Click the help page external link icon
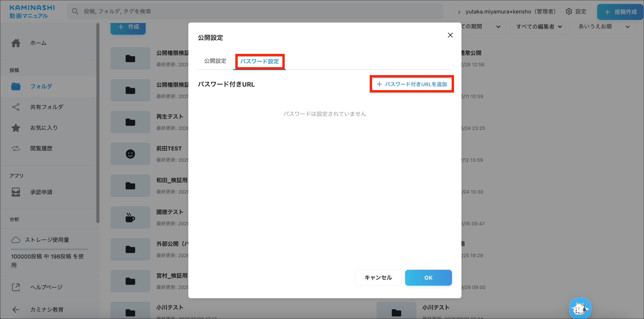The width and height of the screenshot is (644, 319). click(x=15, y=287)
